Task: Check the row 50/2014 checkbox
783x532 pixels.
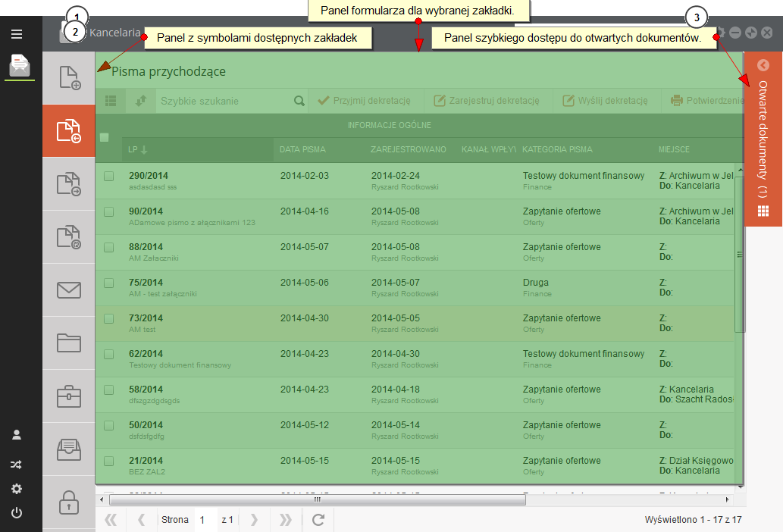Action: (x=109, y=426)
